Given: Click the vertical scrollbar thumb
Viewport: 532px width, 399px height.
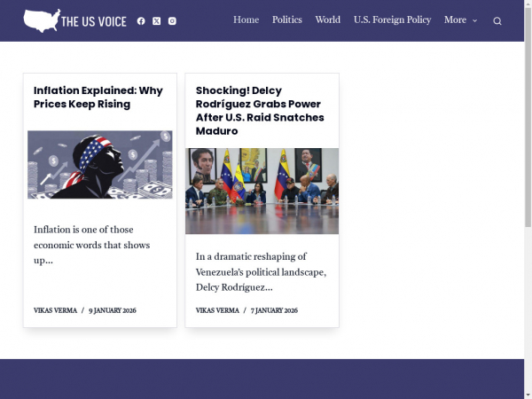Looking at the screenshot, I should click(x=528, y=117).
